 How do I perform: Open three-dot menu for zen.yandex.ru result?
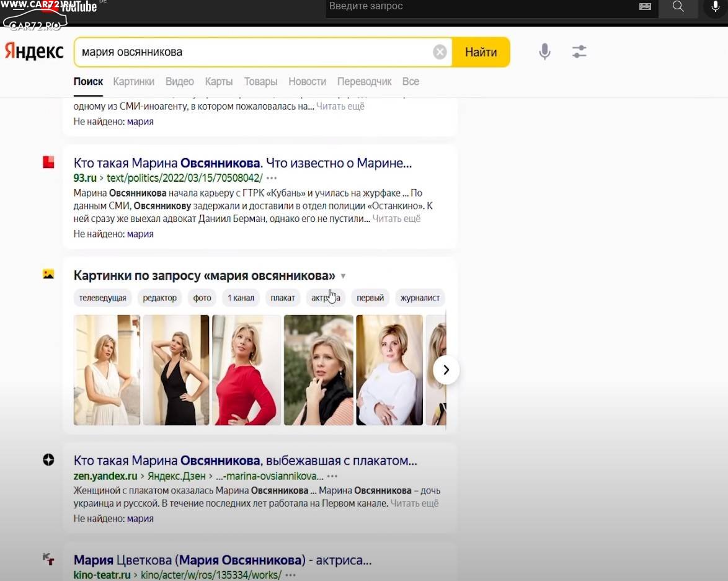click(332, 476)
